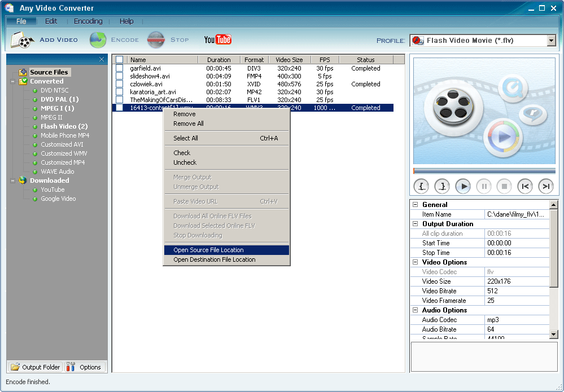Click the Add Video film reel icon

[22, 39]
